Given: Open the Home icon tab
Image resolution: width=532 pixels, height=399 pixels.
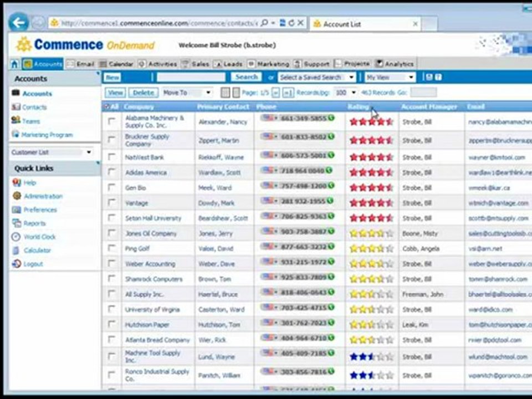Looking at the screenshot, I should pos(14,64).
